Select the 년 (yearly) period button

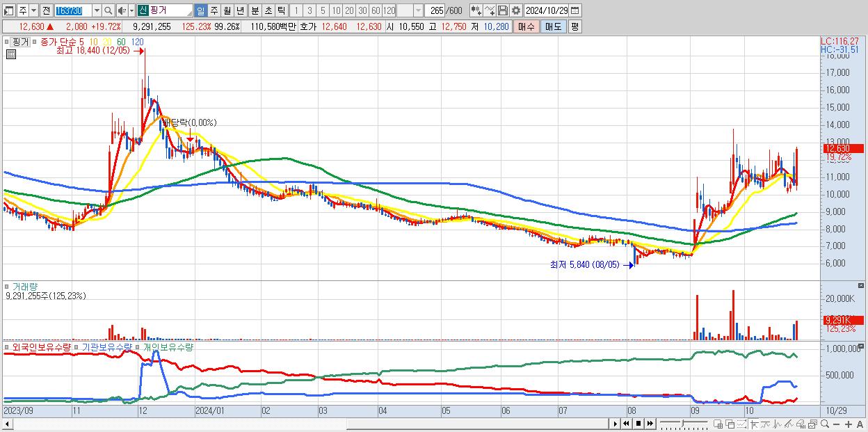(x=240, y=10)
